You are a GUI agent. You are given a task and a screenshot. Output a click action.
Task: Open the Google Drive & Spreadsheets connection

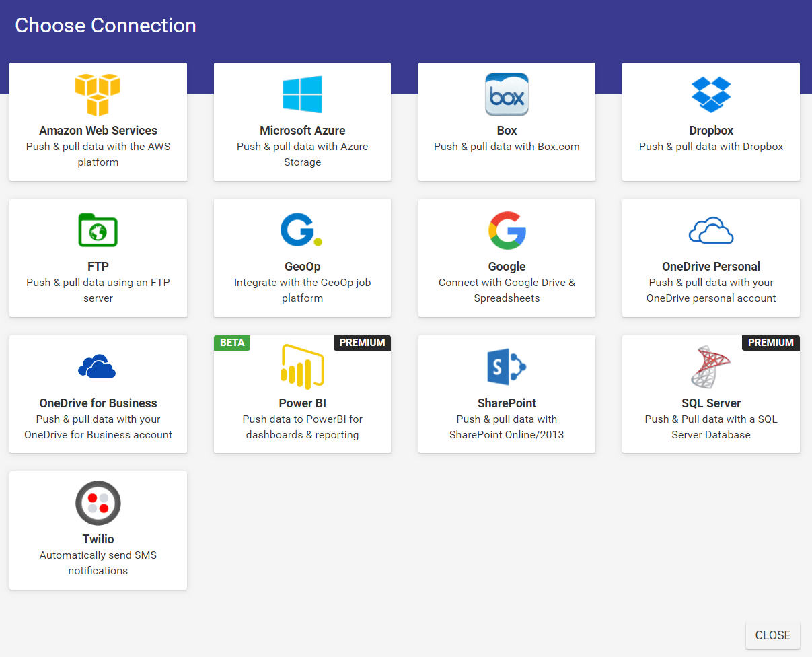(x=507, y=258)
